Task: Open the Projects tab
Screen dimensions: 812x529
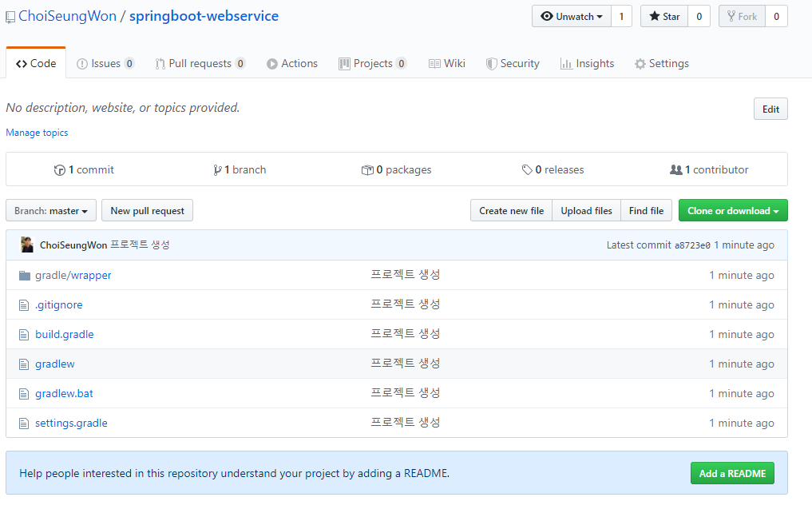Action: point(372,63)
